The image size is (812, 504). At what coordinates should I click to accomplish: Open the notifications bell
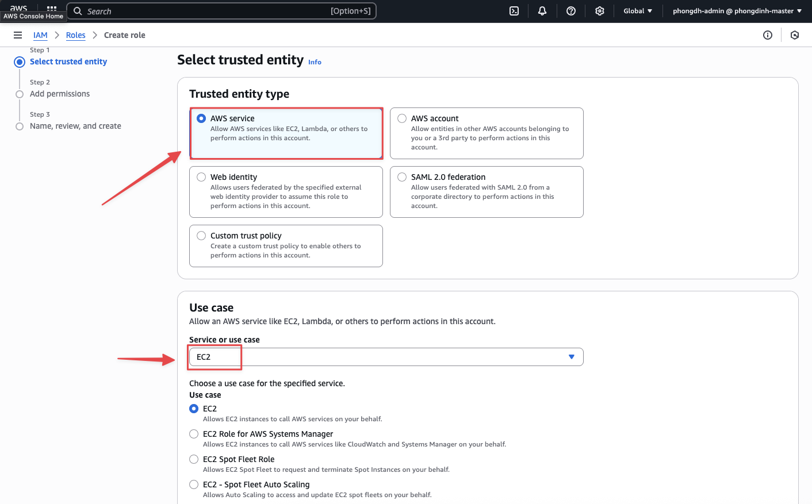tap(542, 11)
